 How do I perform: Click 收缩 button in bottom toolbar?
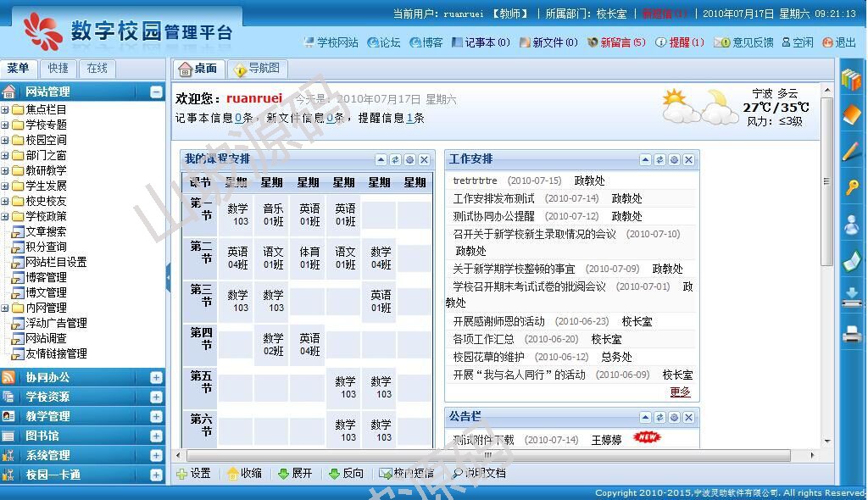[x=245, y=474]
